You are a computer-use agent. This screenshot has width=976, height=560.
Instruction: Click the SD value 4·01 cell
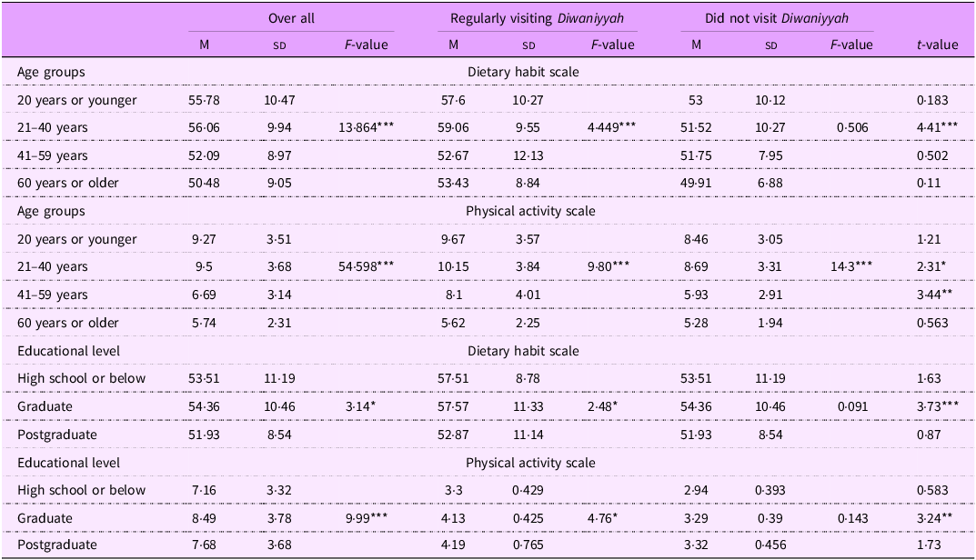(528, 295)
